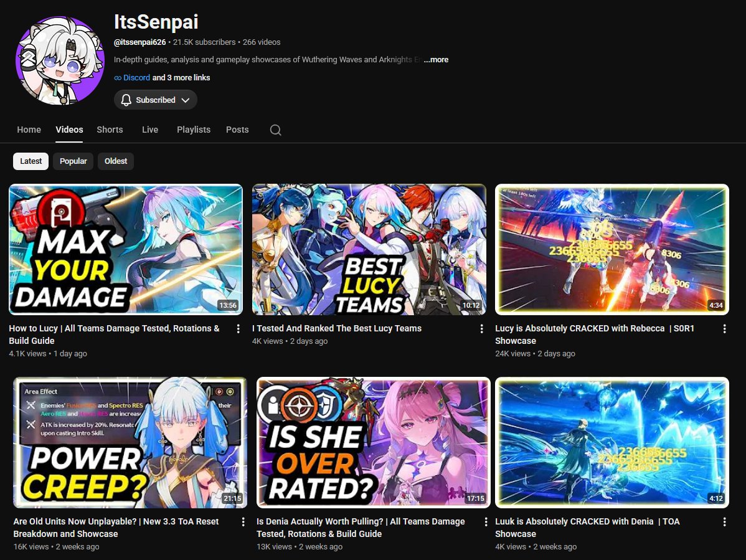Viewport: 746px width, 560px height.
Task: Open the ItsSenpai channel avatar image
Action: [60, 60]
